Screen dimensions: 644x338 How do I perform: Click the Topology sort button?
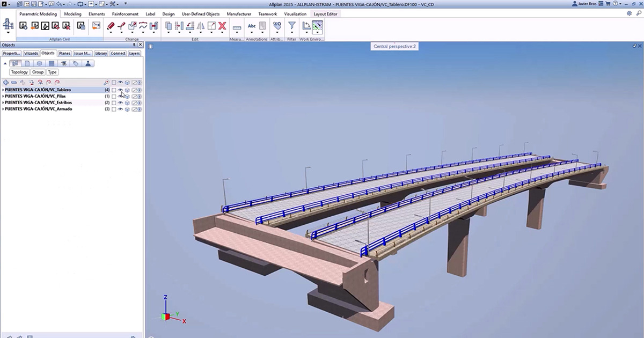(x=19, y=72)
